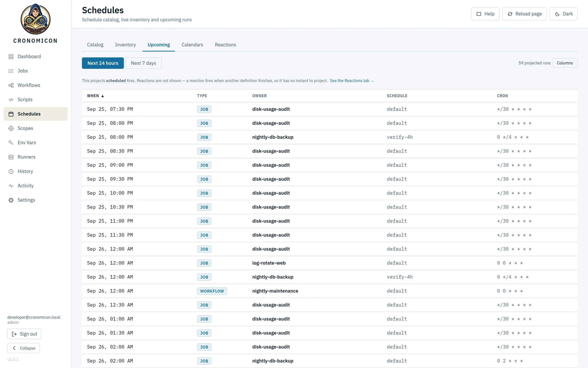This screenshot has width=588, height=368.
Task: Click the Settings gear icon
Action: click(x=11, y=200)
